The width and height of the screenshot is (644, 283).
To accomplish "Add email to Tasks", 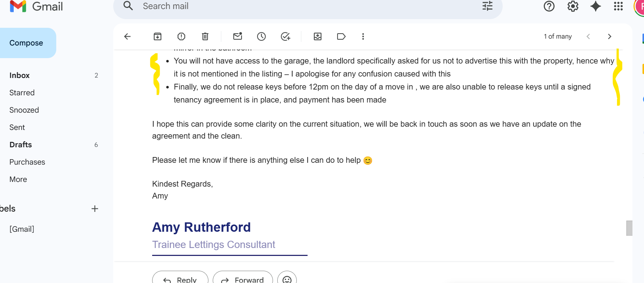I will pyautogui.click(x=285, y=36).
